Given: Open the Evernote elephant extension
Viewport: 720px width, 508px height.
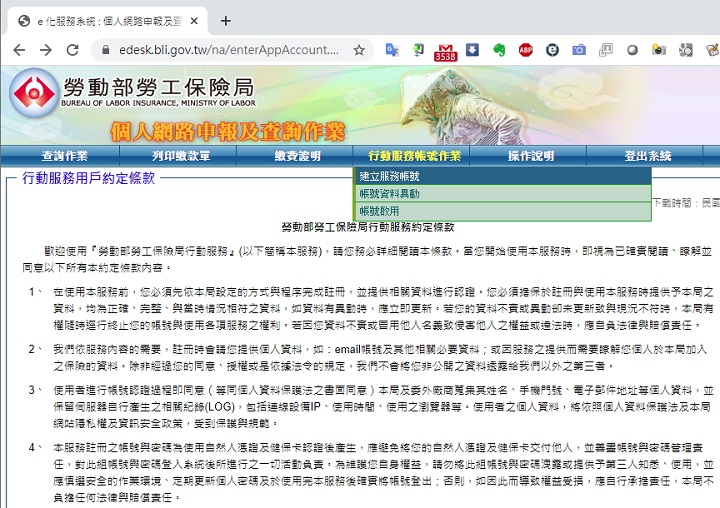Looking at the screenshot, I should [x=499, y=50].
